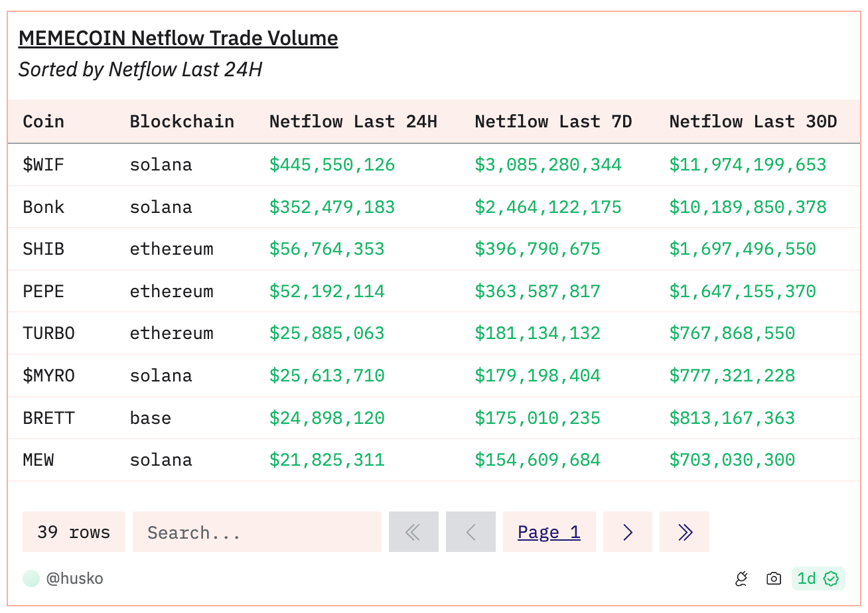Click the previous page arrow
The image size is (868, 613).
[470, 532]
